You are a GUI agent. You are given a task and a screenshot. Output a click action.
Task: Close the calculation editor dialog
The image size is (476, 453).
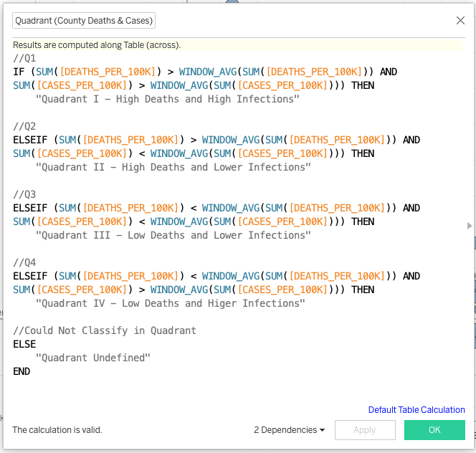click(x=460, y=21)
